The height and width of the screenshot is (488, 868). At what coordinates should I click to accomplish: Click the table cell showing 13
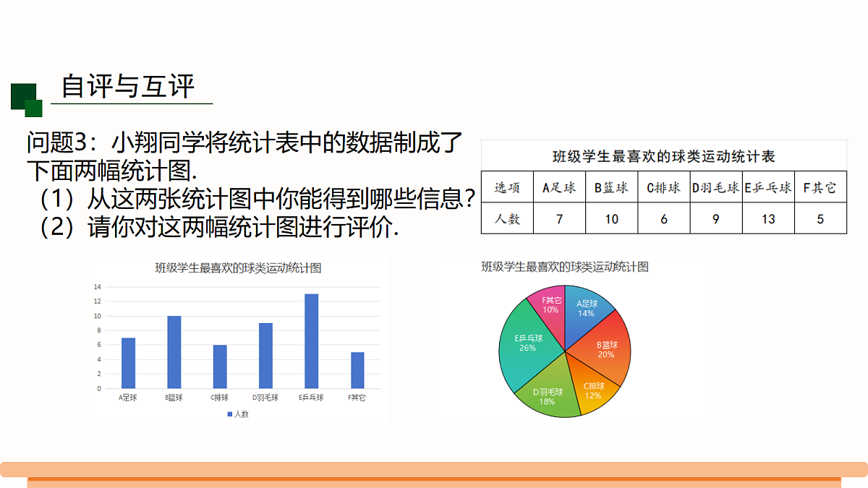768,218
